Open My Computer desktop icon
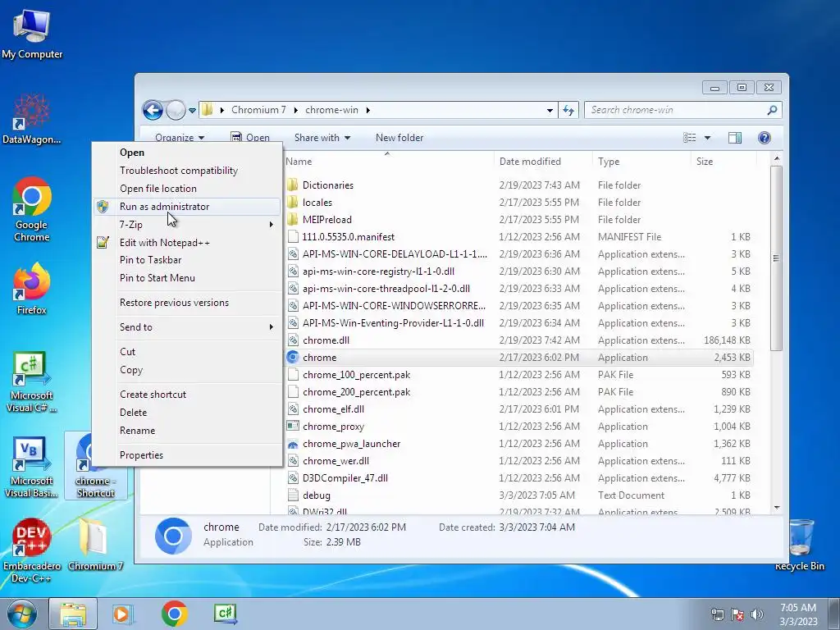 pyautogui.click(x=32, y=33)
